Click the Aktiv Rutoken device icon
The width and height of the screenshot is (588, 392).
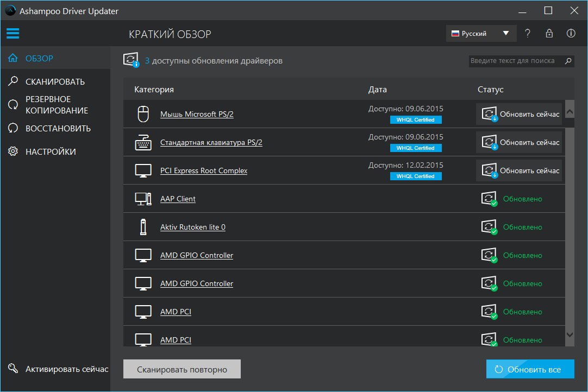tap(143, 227)
